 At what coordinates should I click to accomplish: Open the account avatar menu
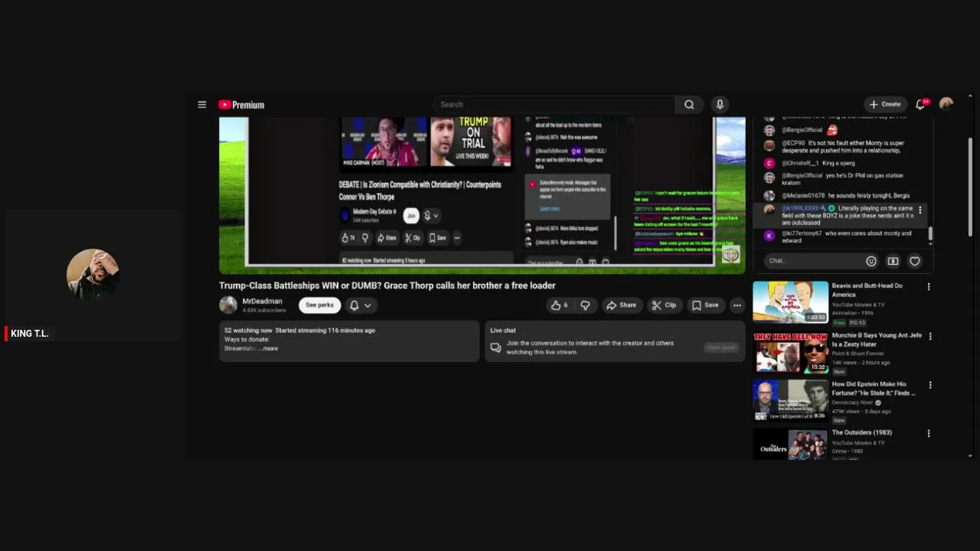[x=946, y=104]
